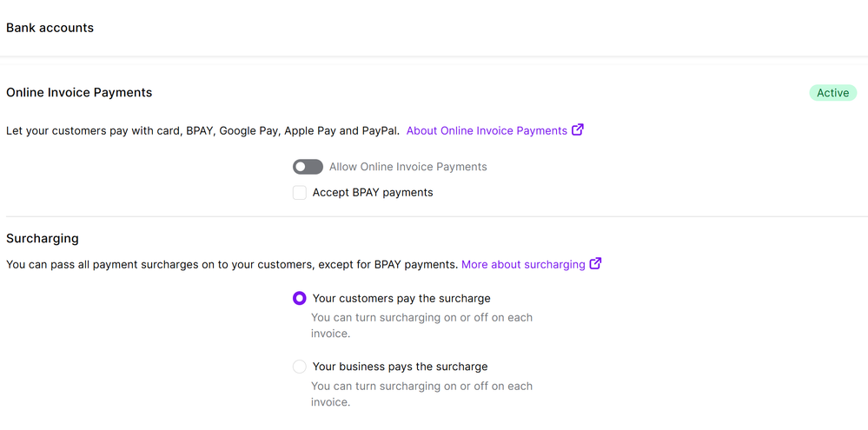
Task: Click the Bank accounts section heading
Action: (50, 28)
